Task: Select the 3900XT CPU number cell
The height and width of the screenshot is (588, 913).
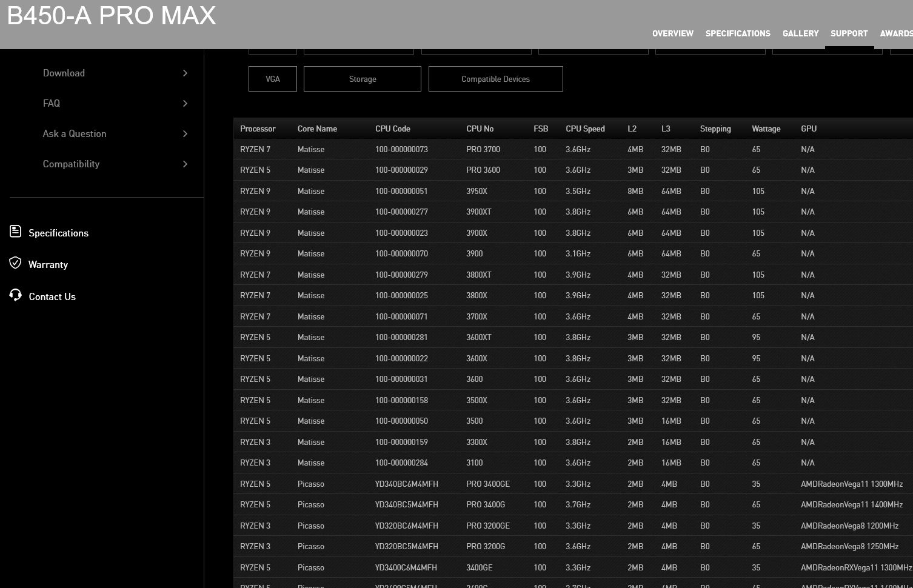Action: point(479,212)
